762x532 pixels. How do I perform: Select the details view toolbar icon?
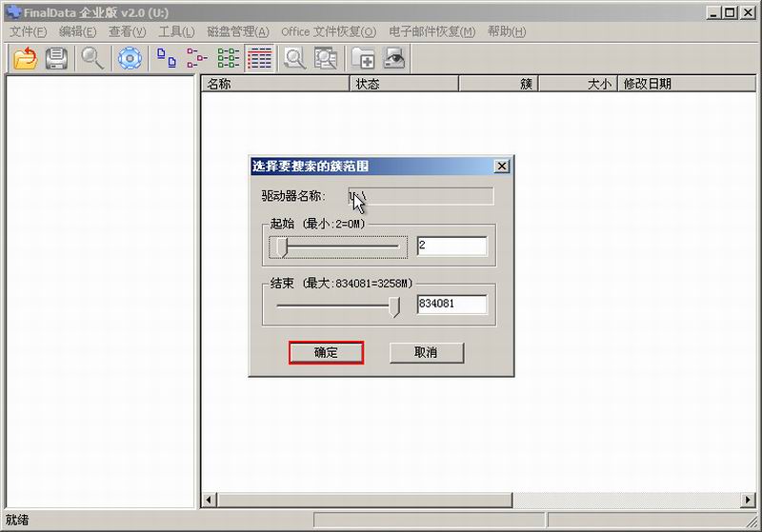point(259,59)
